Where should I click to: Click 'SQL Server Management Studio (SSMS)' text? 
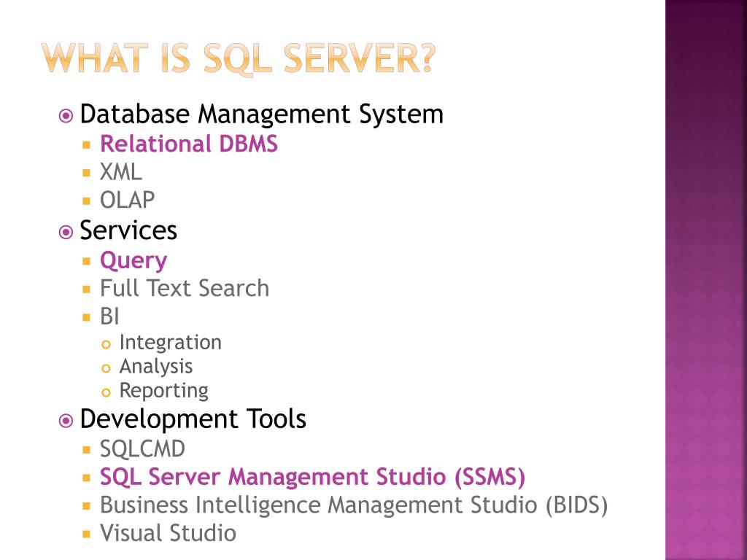pos(312,477)
